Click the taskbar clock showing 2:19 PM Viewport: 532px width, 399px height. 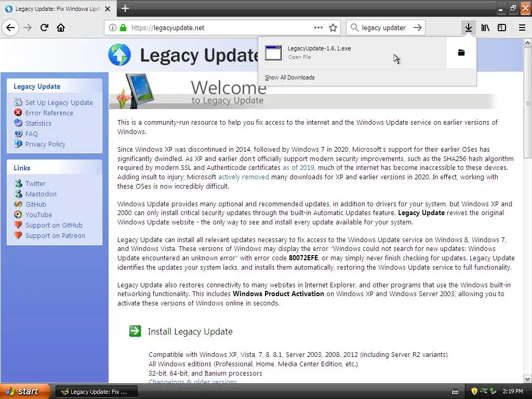click(513, 392)
